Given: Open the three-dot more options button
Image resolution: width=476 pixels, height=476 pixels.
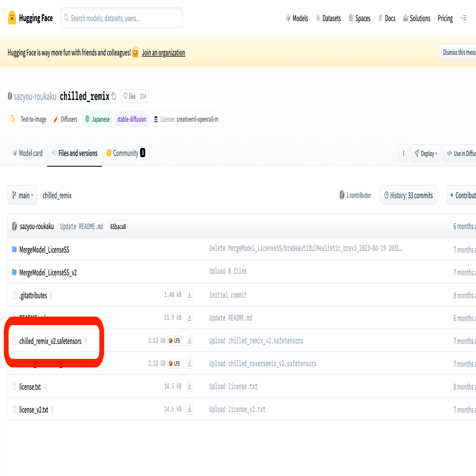Looking at the screenshot, I should [x=403, y=153].
